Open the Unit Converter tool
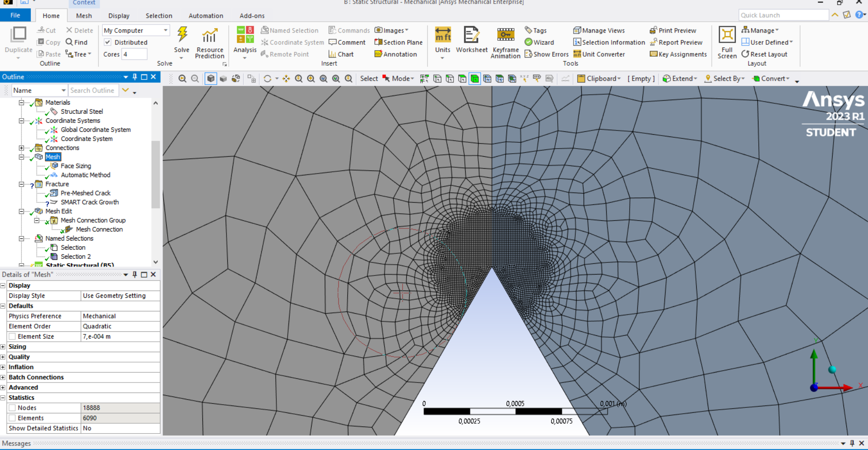The image size is (868, 450). 599,54
